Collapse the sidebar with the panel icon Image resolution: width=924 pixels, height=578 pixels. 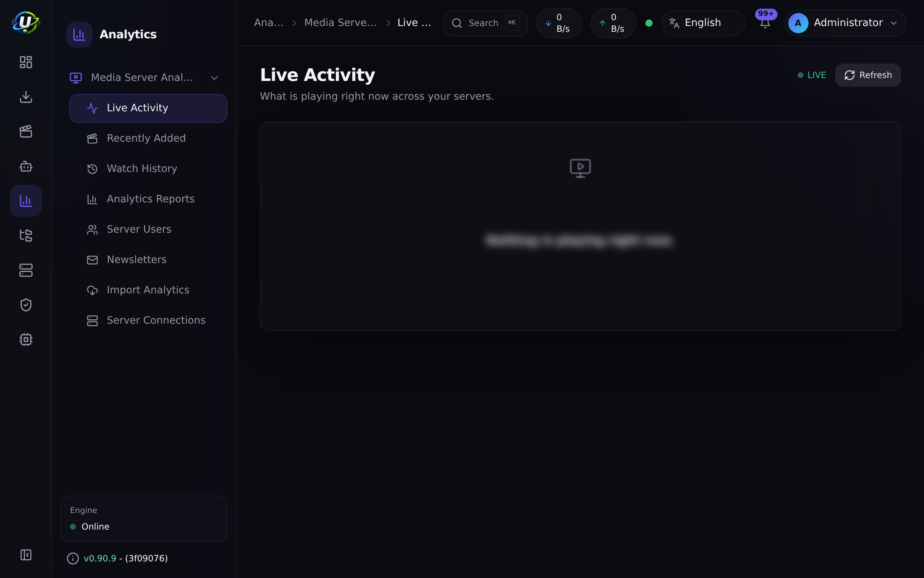pyautogui.click(x=26, y=555)
